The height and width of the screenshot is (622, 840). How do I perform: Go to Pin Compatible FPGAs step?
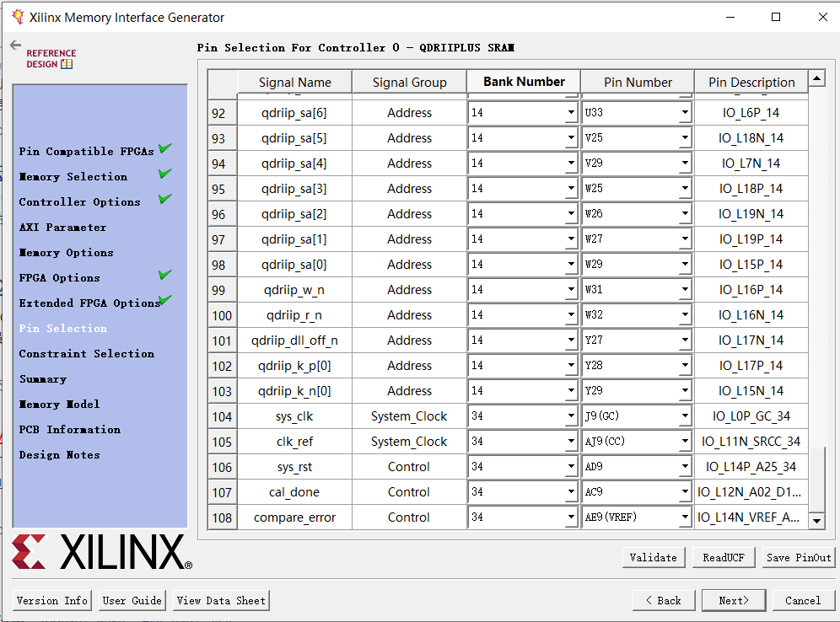point(86,152)
